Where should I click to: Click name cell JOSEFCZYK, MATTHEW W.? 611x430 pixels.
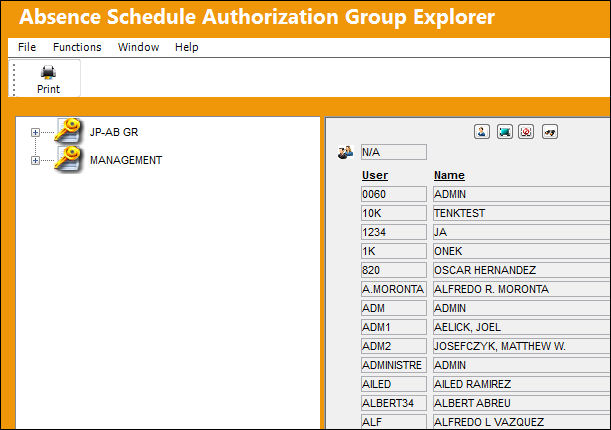(x=522, y=346)
